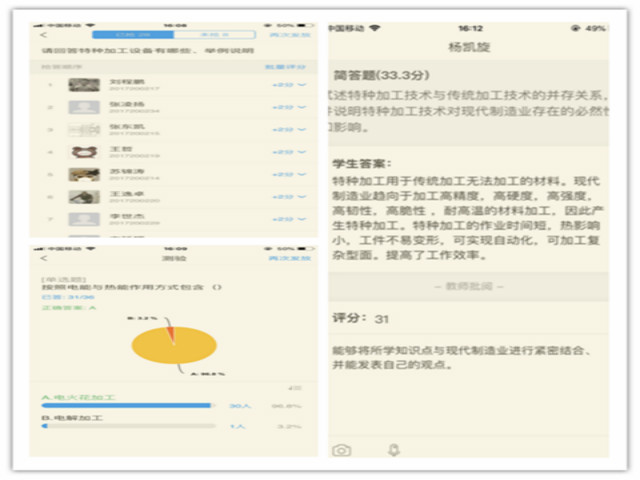Go back from the 测验 quiz screen

(x=44, y=258)
